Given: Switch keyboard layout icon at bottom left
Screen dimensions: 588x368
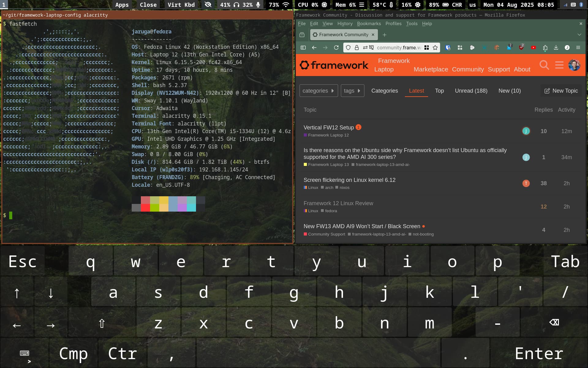Looking at the screenshot, I should [24, 353].
